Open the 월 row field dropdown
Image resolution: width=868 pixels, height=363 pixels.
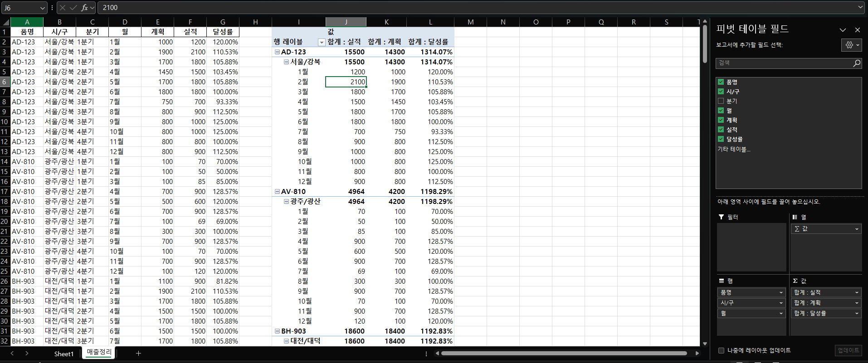(x=781, y=314)
